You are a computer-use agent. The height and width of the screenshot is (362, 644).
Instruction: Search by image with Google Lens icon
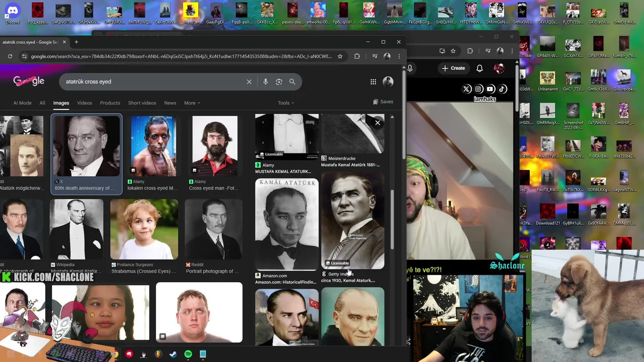point(279,81)
